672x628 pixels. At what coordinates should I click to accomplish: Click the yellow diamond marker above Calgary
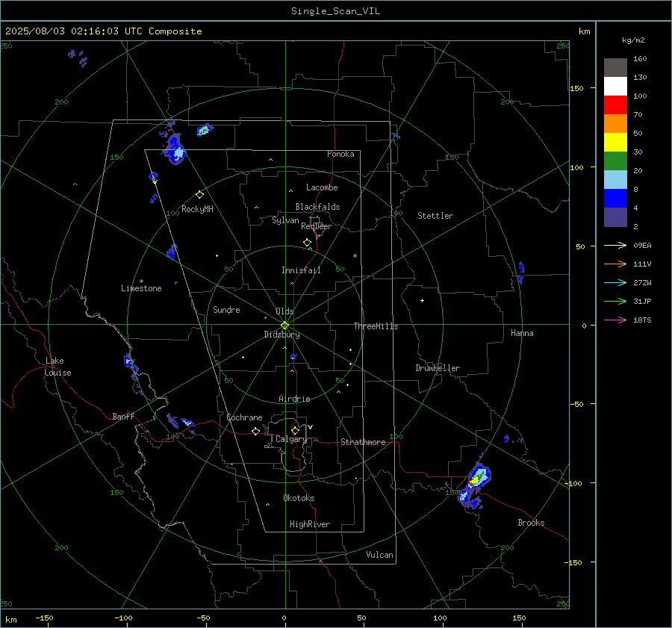click(x=295, y=430)
